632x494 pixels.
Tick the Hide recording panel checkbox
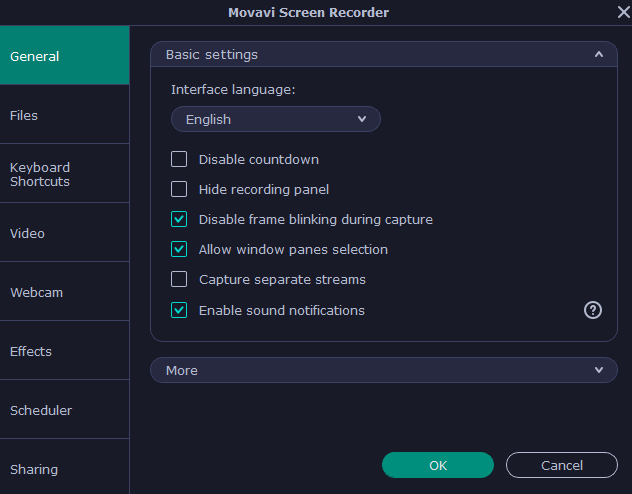pyautogui.click(x=179, y=189)
